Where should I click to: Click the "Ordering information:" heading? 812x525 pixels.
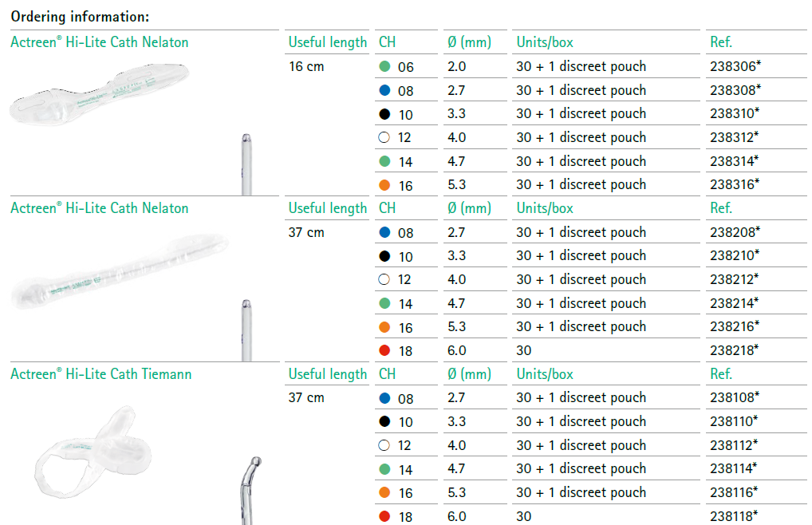(80, 16)
